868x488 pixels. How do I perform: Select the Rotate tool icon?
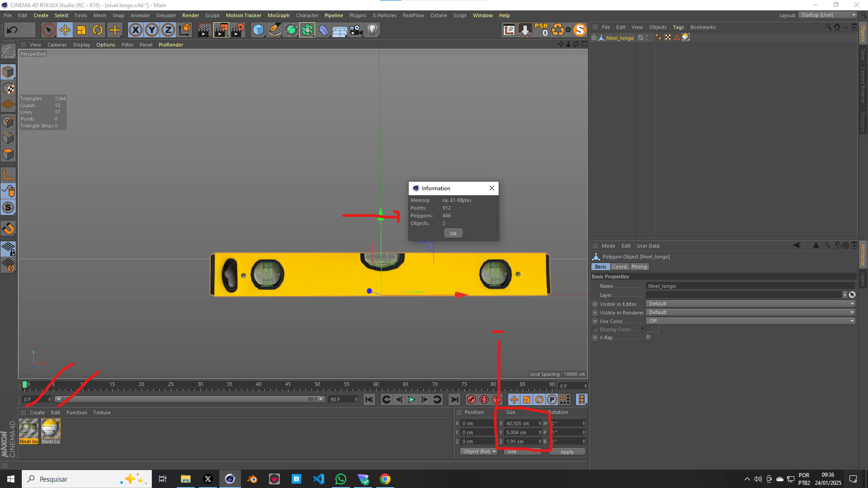click(98, 30)
